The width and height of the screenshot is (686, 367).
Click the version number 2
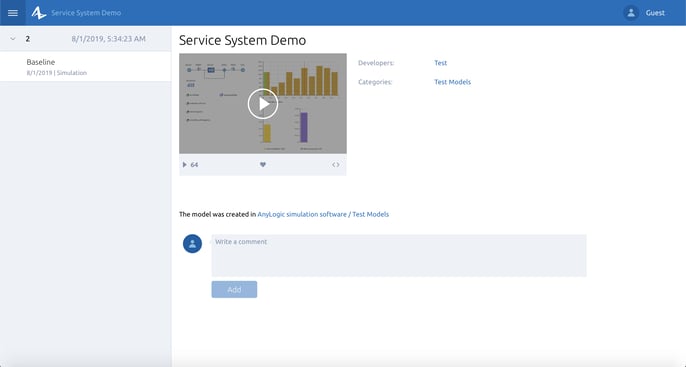coord(28,38)
